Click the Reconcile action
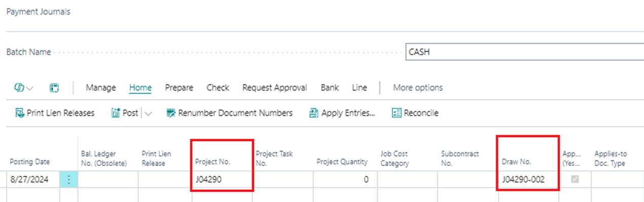 click(x=415, y=113)
